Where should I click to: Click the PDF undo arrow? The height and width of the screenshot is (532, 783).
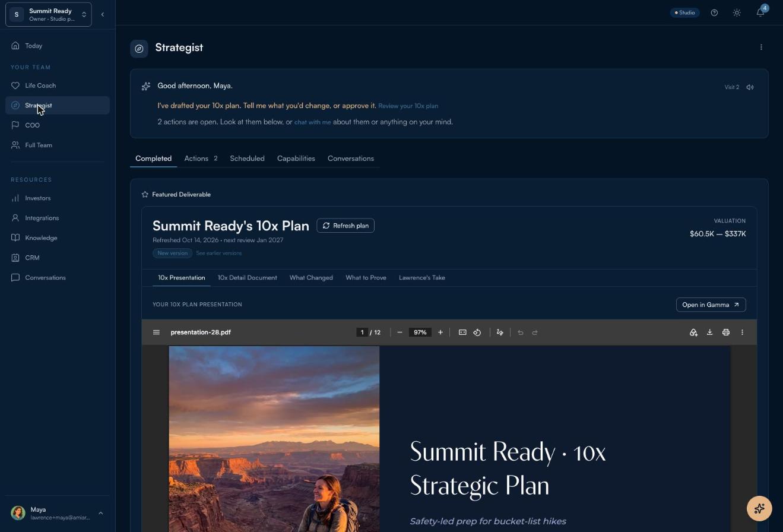521,332
